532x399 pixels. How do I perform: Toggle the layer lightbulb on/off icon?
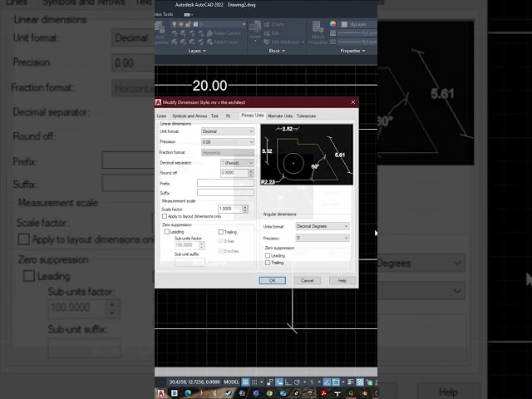[175, 24]
